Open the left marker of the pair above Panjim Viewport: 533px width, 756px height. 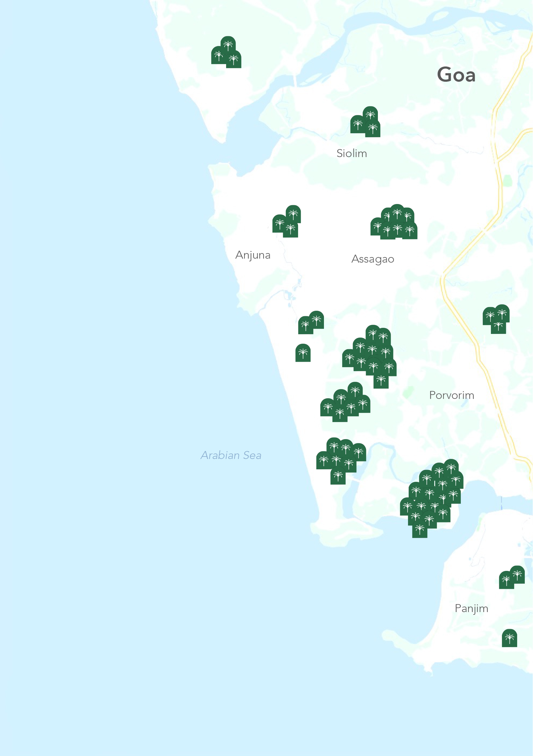(x=506, y=580)
